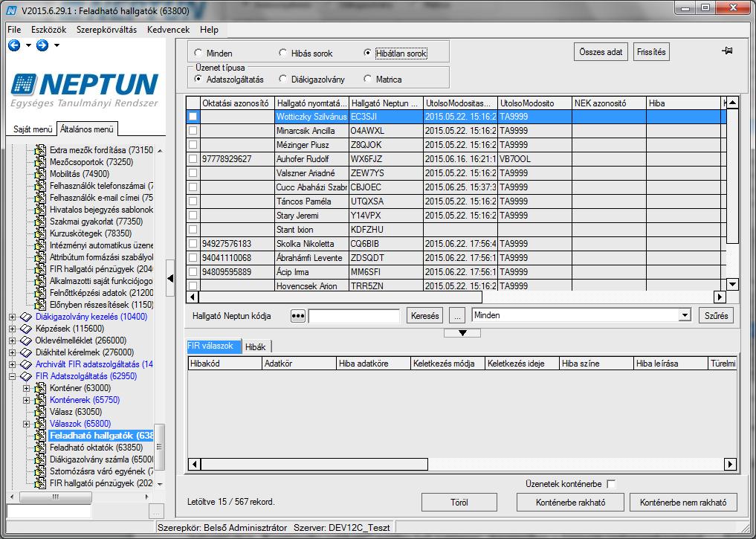Expand Diákigazolvány kezelés tree node
Screen dimensions: 756x539
click(12, 317)
